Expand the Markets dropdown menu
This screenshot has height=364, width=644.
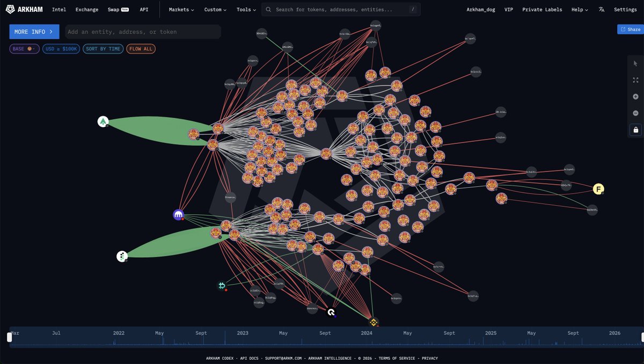coord(181,10)
